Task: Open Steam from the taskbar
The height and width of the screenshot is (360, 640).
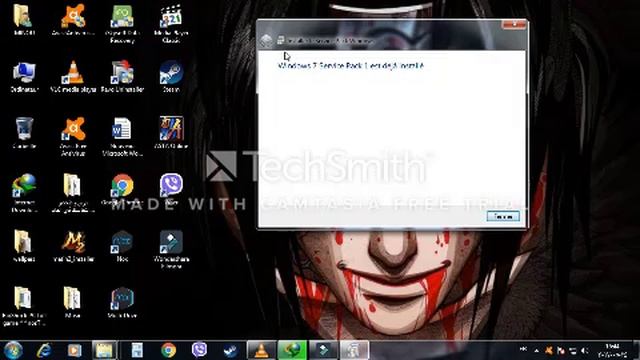Action: tap(230, 350)
